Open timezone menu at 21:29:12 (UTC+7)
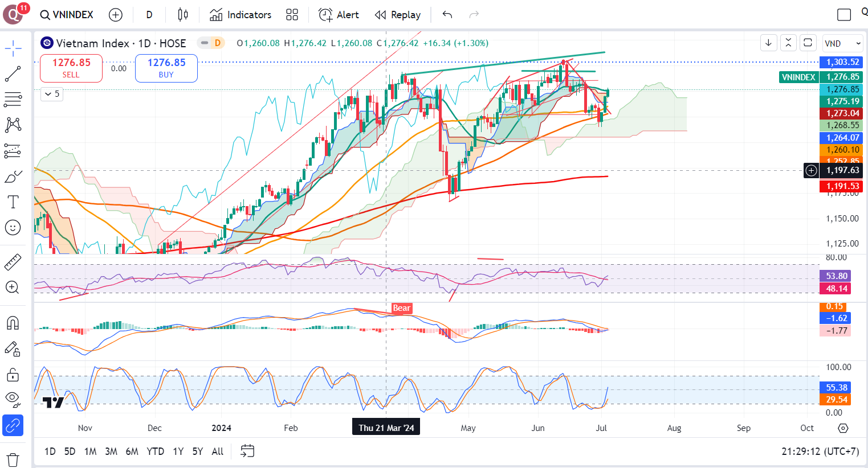The image size is (868, 468). pos(820,451)
